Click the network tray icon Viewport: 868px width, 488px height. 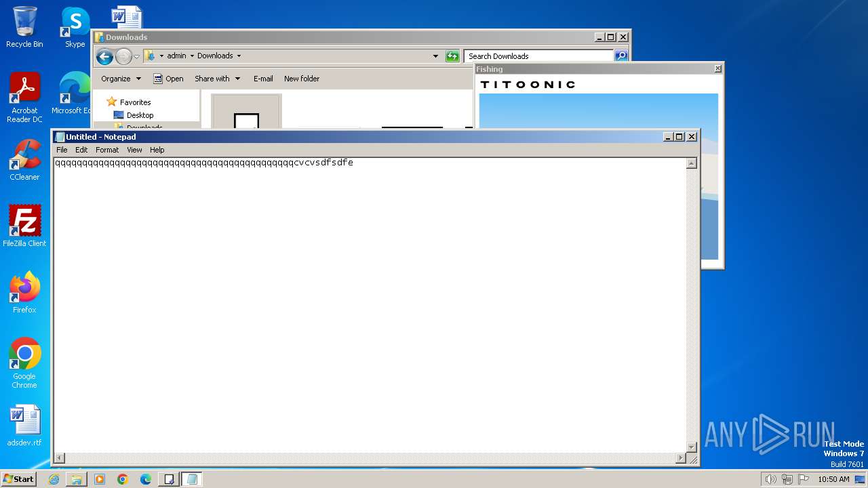click(x=787, y=479)
